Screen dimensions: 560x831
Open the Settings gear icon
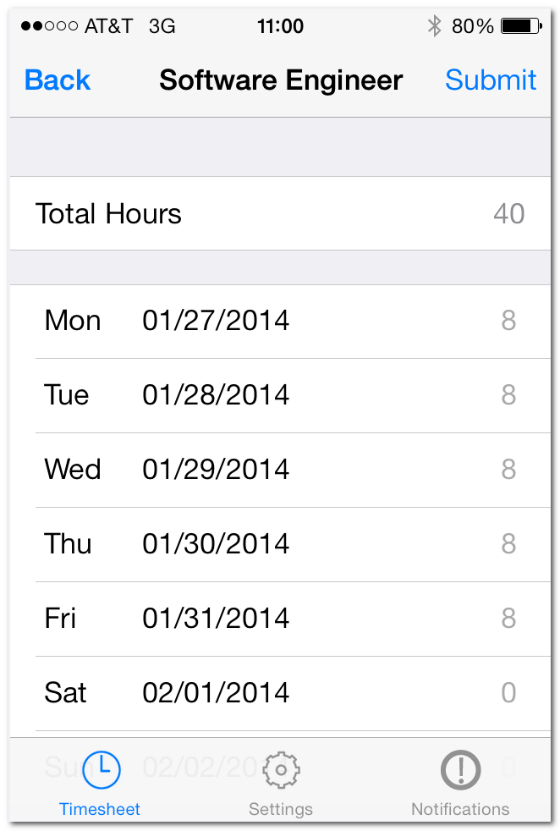point(281,770)
